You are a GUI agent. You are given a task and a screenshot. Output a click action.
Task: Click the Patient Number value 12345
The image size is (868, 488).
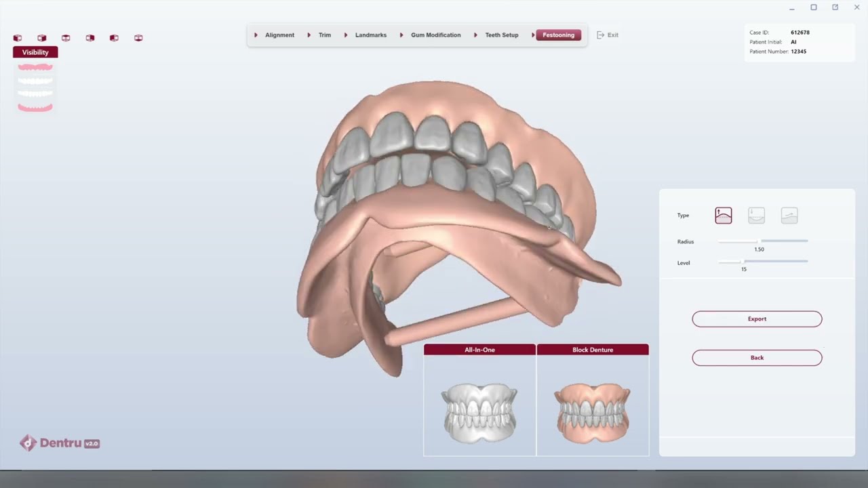pos(798,52)
